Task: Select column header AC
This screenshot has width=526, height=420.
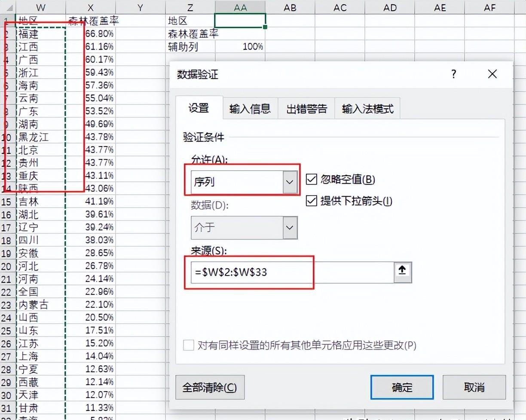Action: pos(340,7)
